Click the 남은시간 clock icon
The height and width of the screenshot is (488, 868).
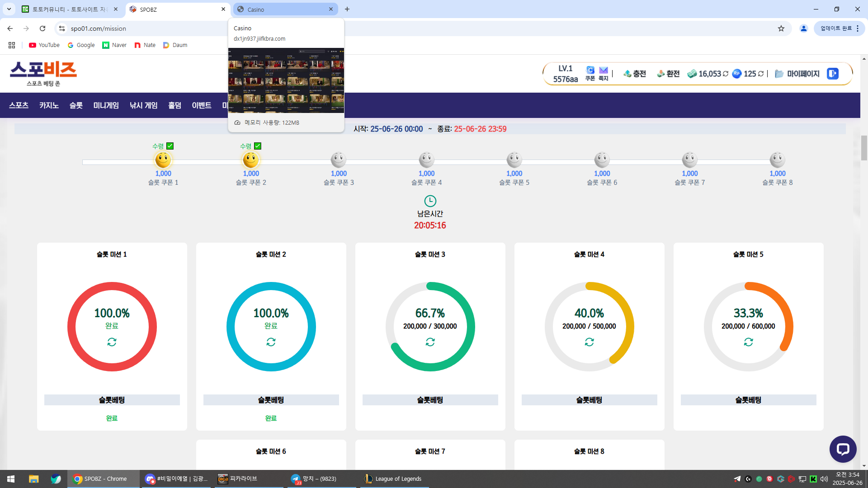tap(430, 201)
